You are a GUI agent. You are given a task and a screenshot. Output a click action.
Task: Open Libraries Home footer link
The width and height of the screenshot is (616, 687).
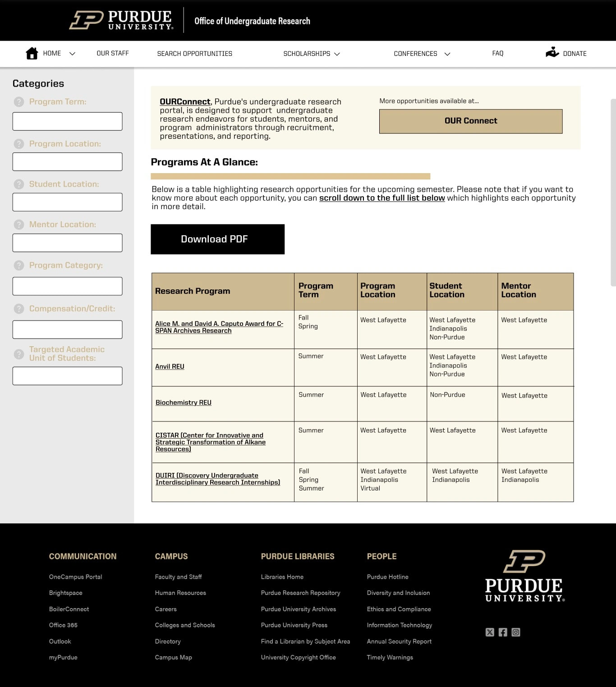pyautogui.click(x=282, y=577)
